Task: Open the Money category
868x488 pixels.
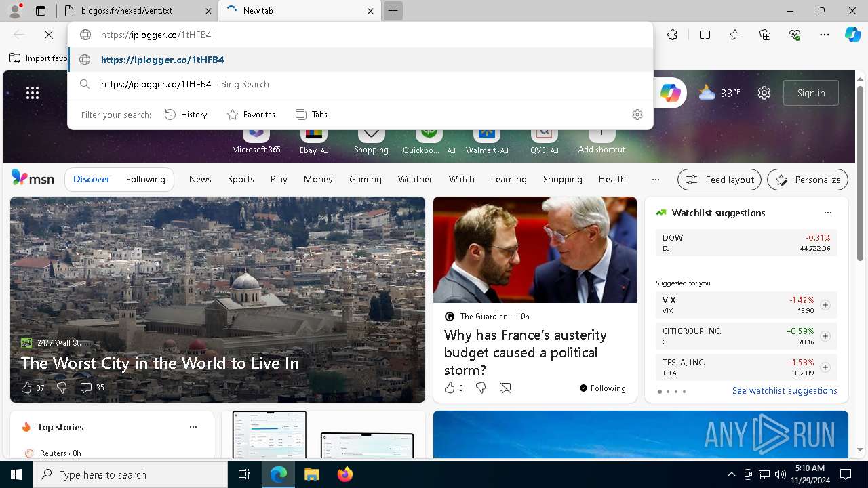Action: coord(318,179)
